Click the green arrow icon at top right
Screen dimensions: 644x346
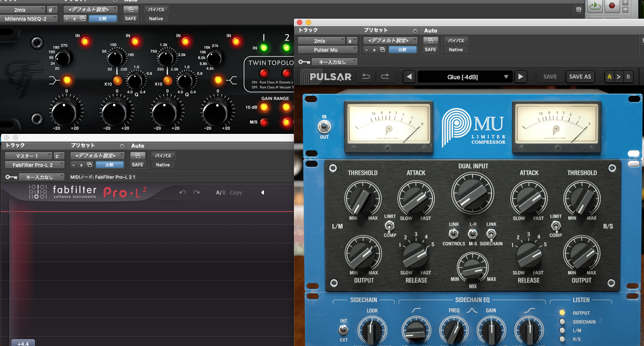coord(595,6)
